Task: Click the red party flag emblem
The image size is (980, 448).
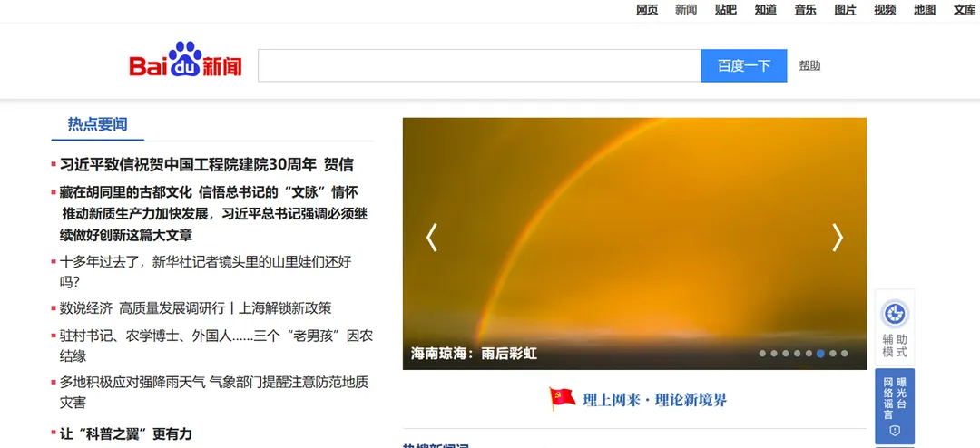Action: tap(562, 399)
